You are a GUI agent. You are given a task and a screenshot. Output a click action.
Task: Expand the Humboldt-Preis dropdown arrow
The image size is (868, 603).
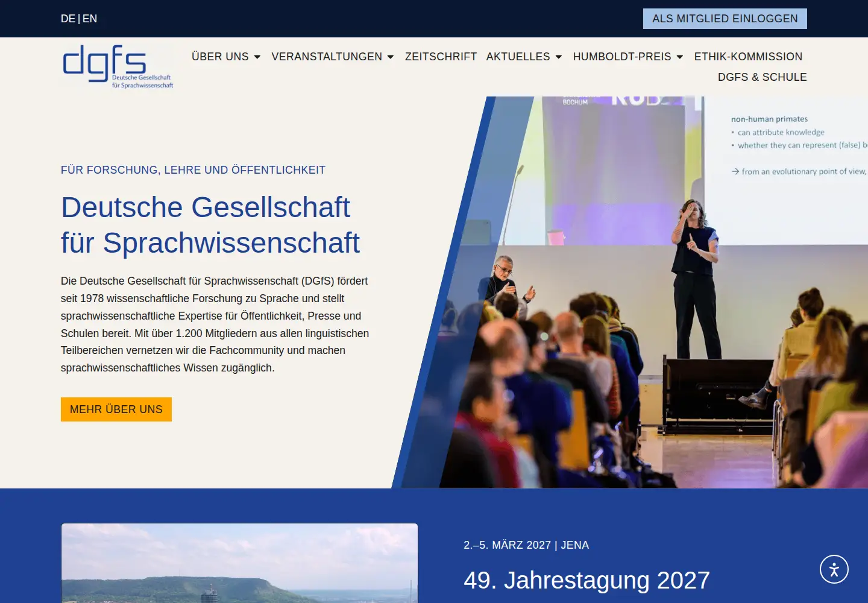tap(680, 57)
